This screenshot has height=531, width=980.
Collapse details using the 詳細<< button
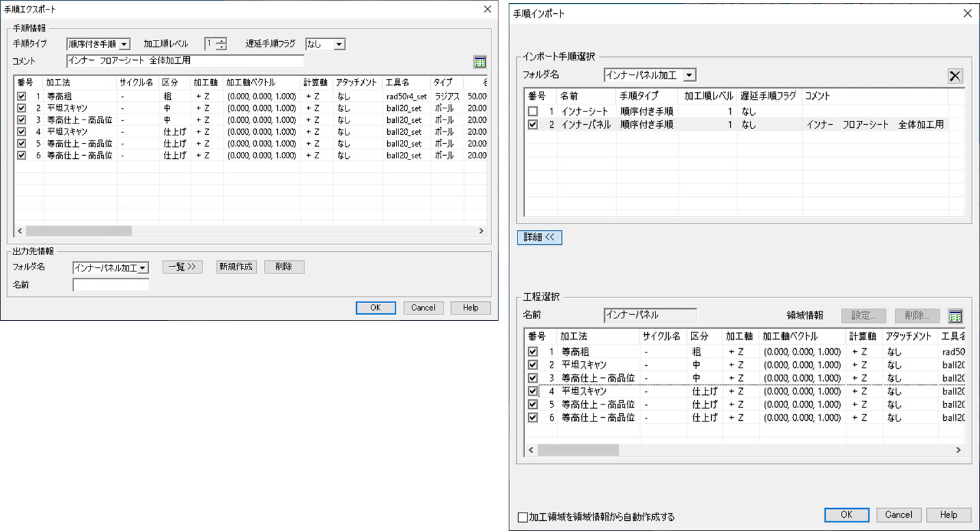[540, 237]
